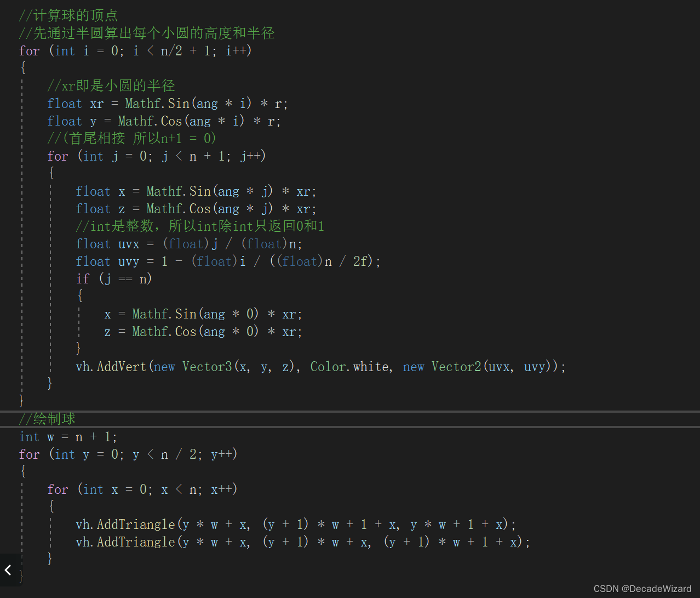Click line 'float xr = Mathf.Sin(ang * i) * r;'
This screenshot has width=700, height=598.
[168, 104]
